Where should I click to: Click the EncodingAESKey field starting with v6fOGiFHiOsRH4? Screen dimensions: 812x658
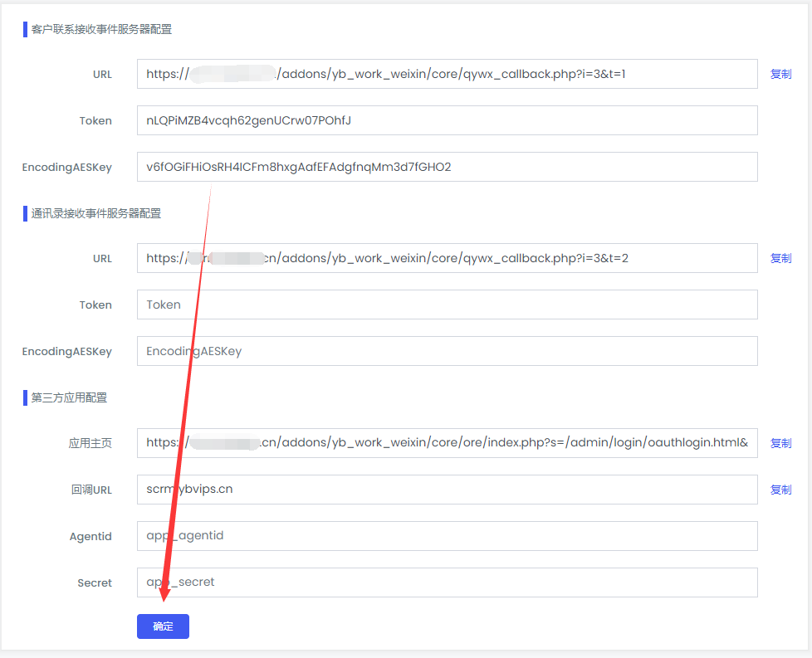[447, 167]
